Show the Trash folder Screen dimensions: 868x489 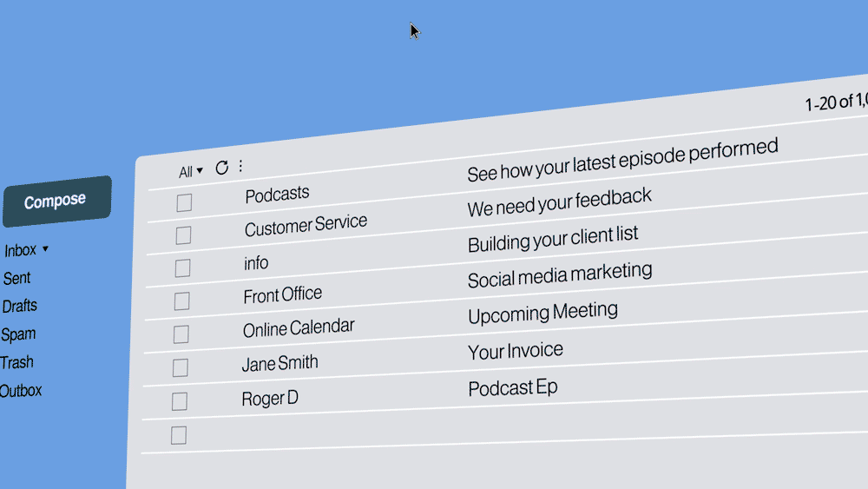[17, 362]
